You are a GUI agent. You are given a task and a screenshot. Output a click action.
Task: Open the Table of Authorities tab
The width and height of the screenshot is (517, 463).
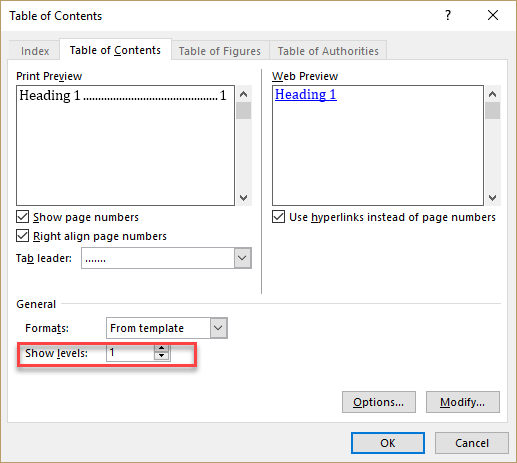328,51
